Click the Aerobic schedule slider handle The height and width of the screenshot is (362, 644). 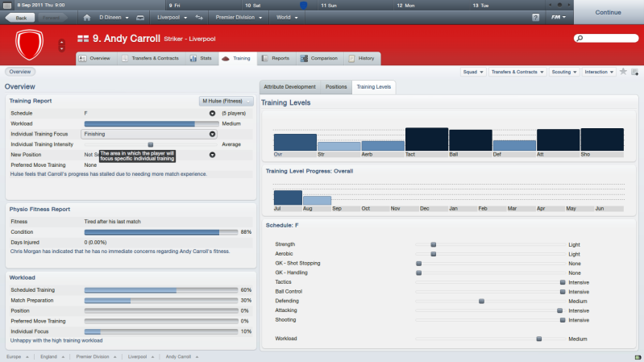tap(434, 254)
